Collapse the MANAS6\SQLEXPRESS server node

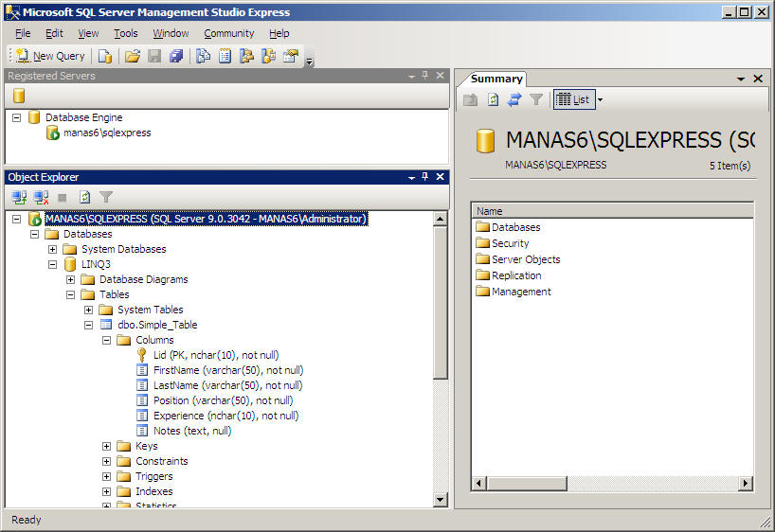(x=17, y=219)
